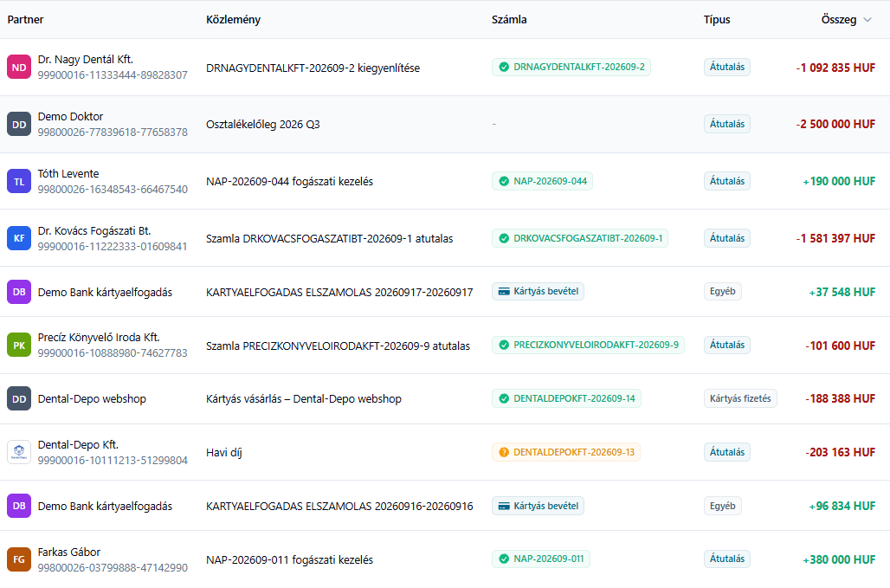Click the amount +380 000 HUF
Screen dimensions: 890x588
[839, 559]
